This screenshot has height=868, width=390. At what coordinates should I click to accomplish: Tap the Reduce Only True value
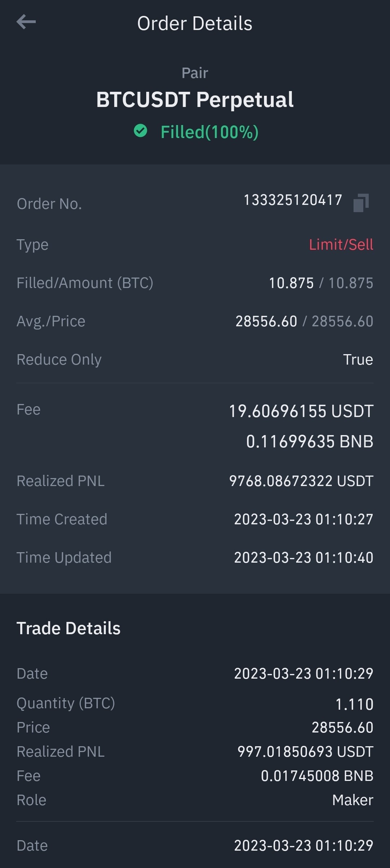click(358, 360)
